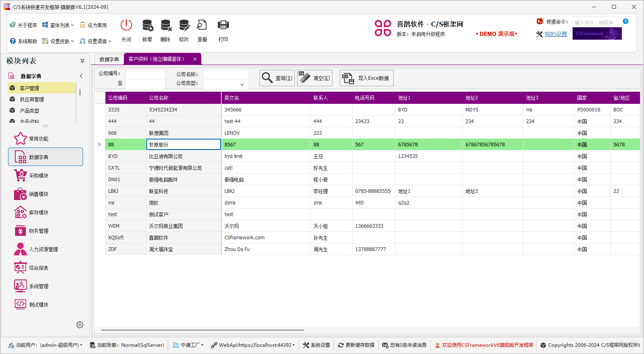644x354 pixels.
Task: Collapse the Data Dictionary (数据字典) chevron
Action: (x=81, y=76)
